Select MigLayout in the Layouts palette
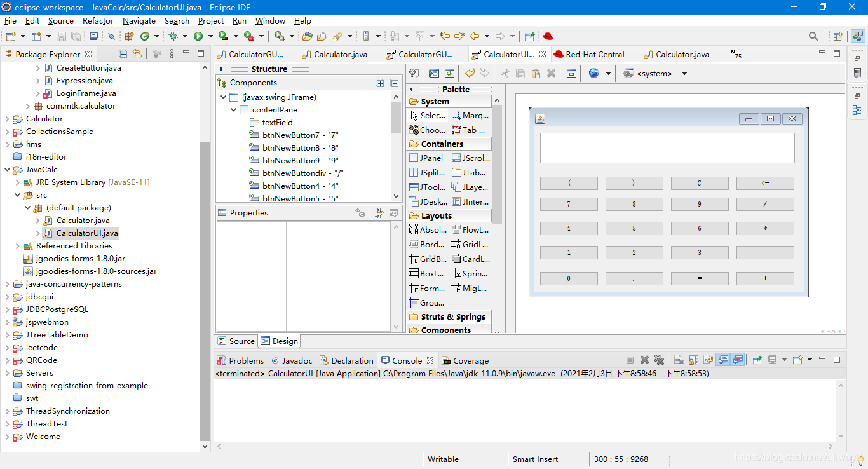 click(x=471, y=288)
